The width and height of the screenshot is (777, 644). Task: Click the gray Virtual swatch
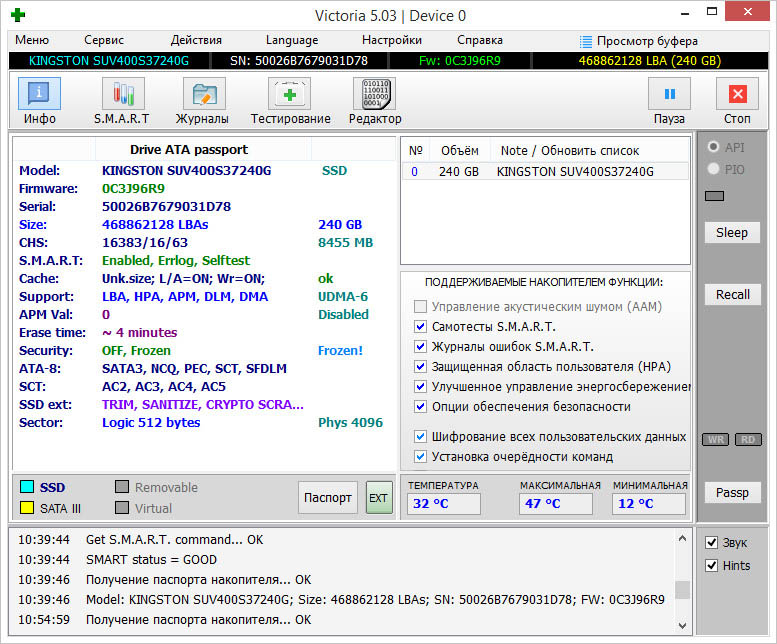click(x=122, y=508)
